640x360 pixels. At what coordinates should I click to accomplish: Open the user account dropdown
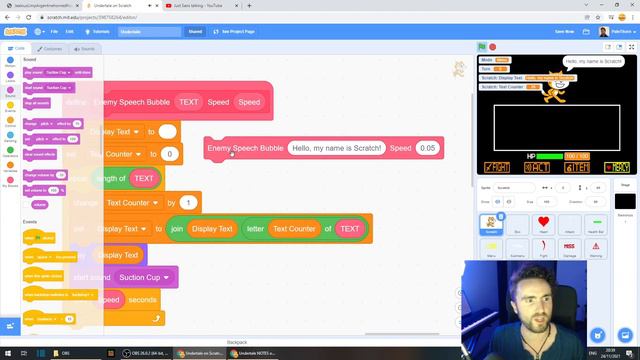point(618,31)
